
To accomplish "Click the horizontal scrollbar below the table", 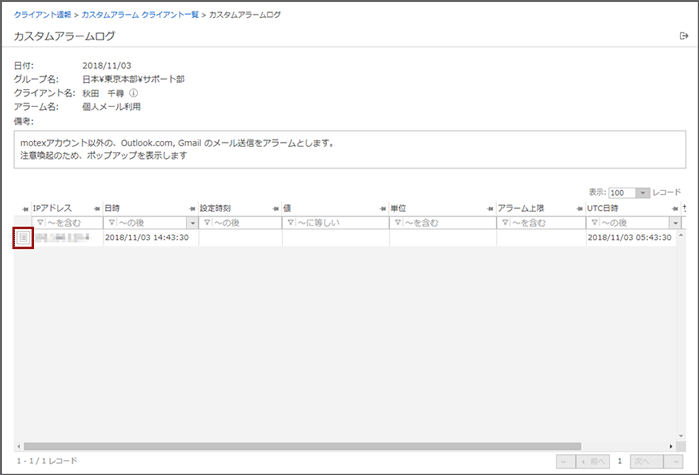I will (300, 446).
